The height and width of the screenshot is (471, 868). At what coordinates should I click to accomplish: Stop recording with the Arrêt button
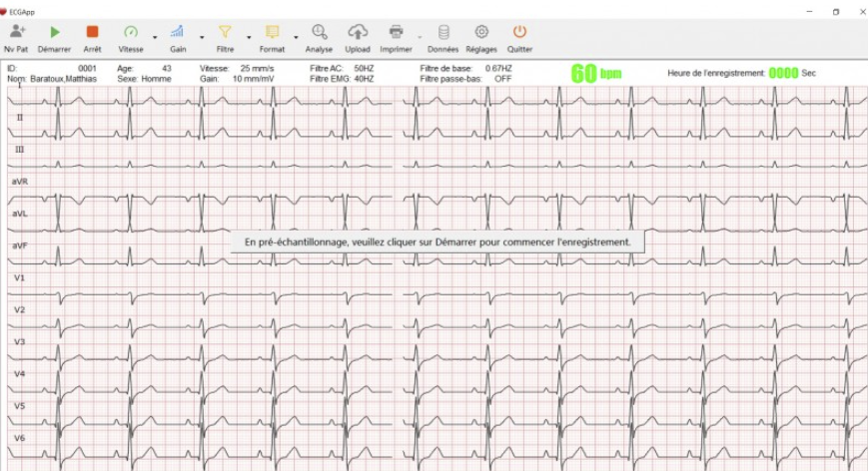tap(92, 33)
